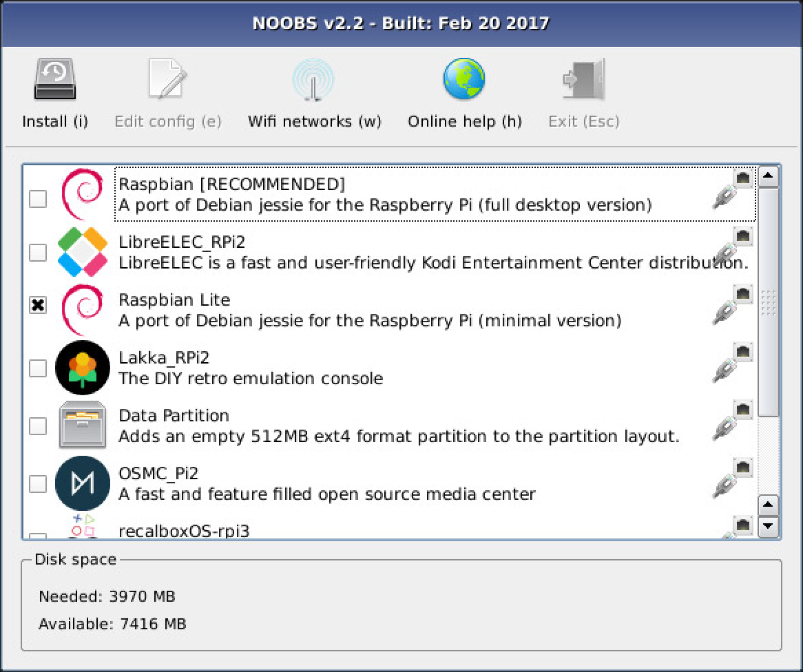803x672 pixels.
Task: Click the NOOBS v2.2 title bar text
Action: pyautogui.click(x=401, y=23)
